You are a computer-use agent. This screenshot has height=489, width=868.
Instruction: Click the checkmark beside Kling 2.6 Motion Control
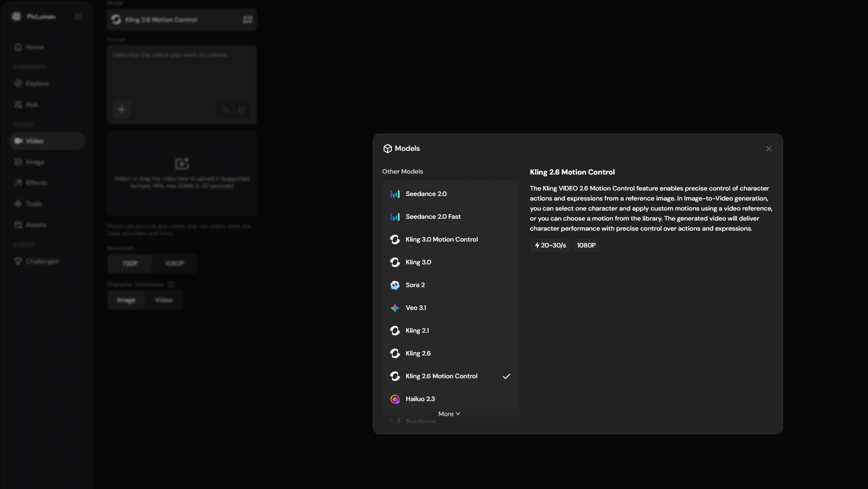tap(506, 376)
